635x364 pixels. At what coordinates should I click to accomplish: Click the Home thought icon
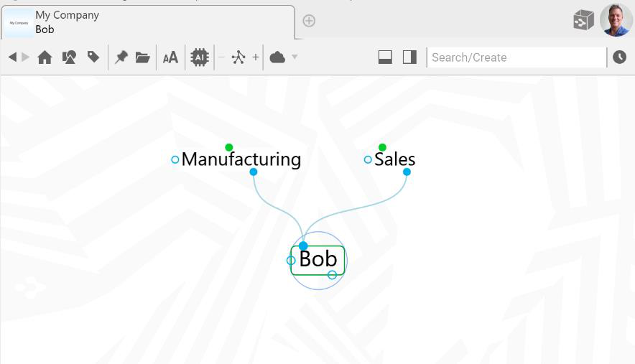(x=45, y=57)
